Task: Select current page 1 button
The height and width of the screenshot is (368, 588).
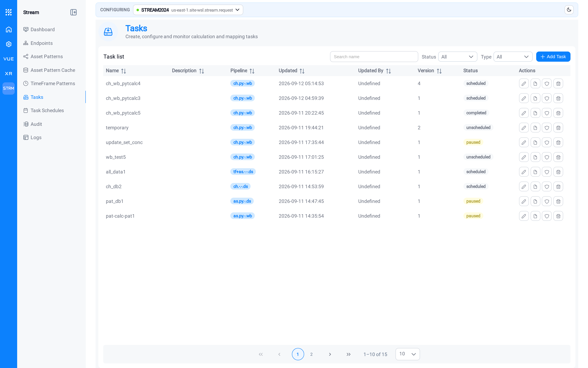Action: pos(298,354)
